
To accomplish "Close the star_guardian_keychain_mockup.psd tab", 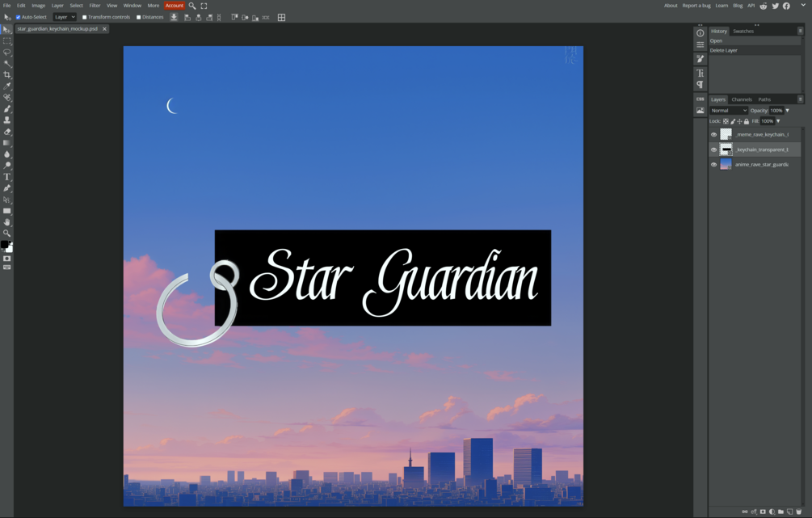I will tap(104, 29).
